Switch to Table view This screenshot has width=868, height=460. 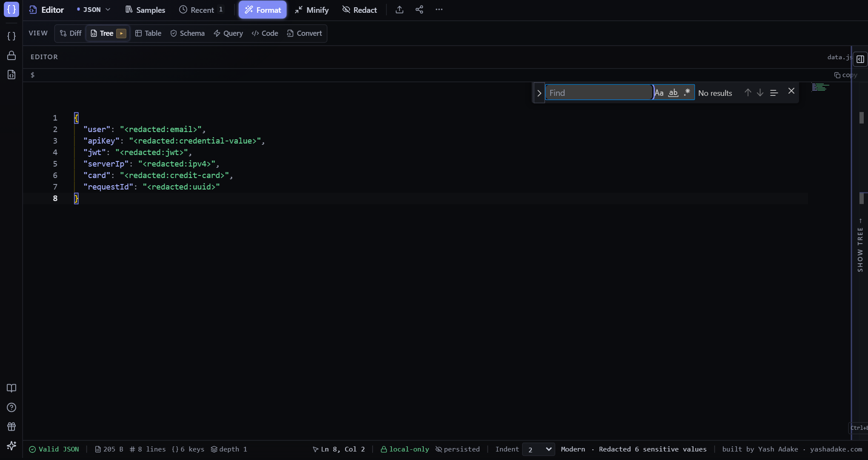[x=148, y=33]
